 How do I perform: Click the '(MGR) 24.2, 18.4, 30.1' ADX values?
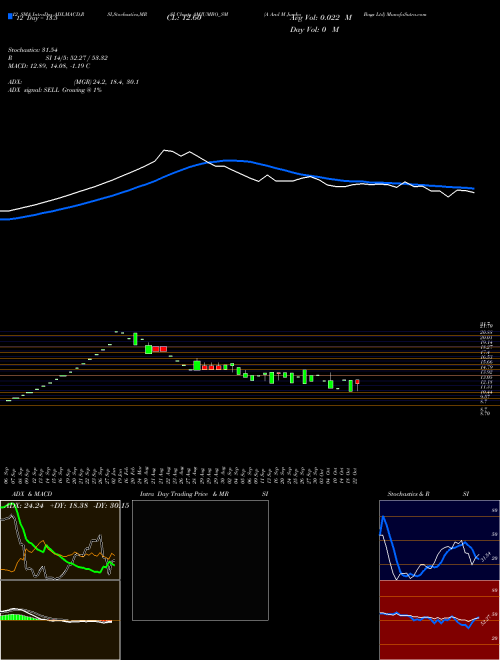tap(106, 82)
